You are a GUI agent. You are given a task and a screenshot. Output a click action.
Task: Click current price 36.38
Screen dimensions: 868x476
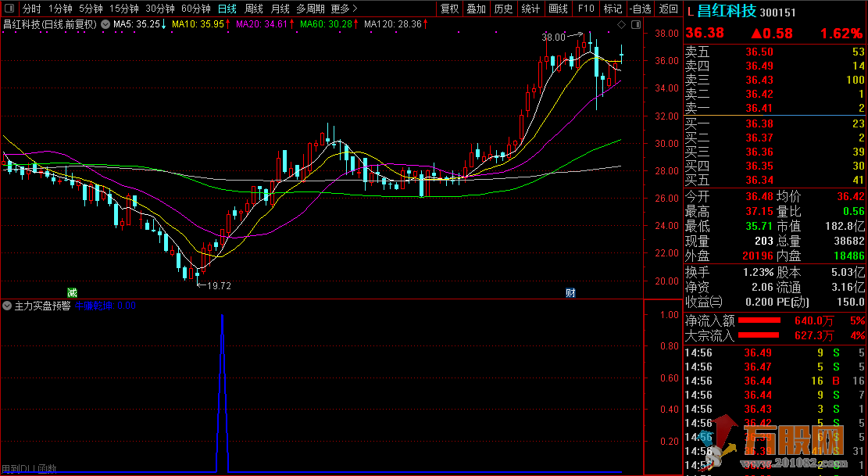(x=705, y=33)
